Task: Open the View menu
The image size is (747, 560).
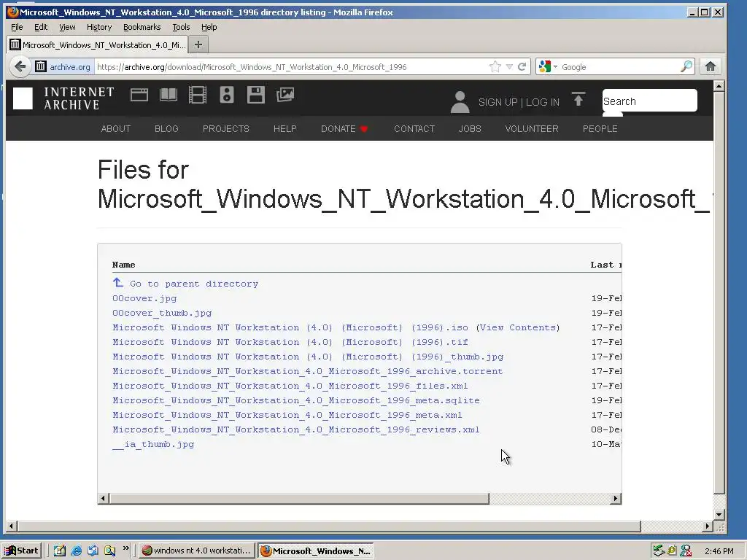Action: pos(67,27)
